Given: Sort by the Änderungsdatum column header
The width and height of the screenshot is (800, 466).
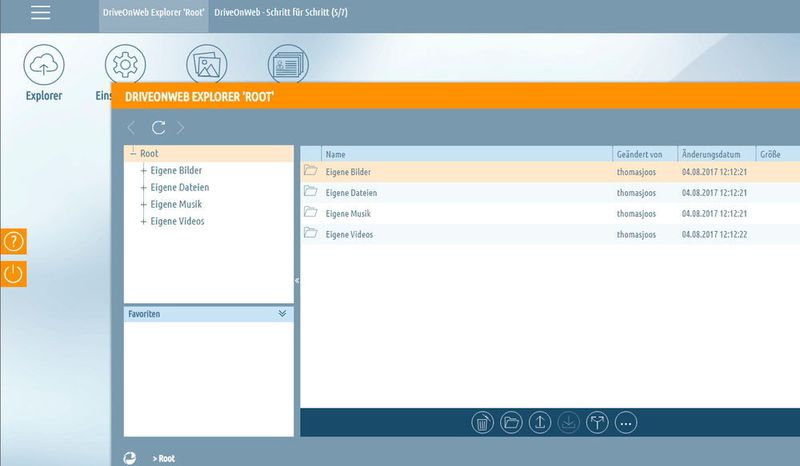Looking at the screenshot, I should 711,154.
